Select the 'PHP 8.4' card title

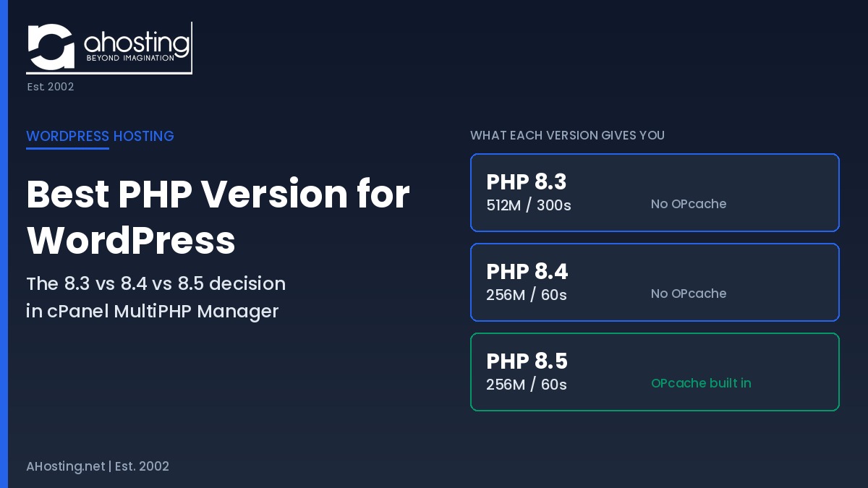click(x=527, y=271)
